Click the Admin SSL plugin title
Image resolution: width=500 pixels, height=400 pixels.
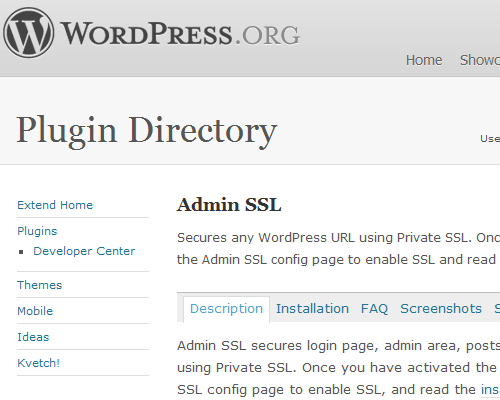pos(229,205)
